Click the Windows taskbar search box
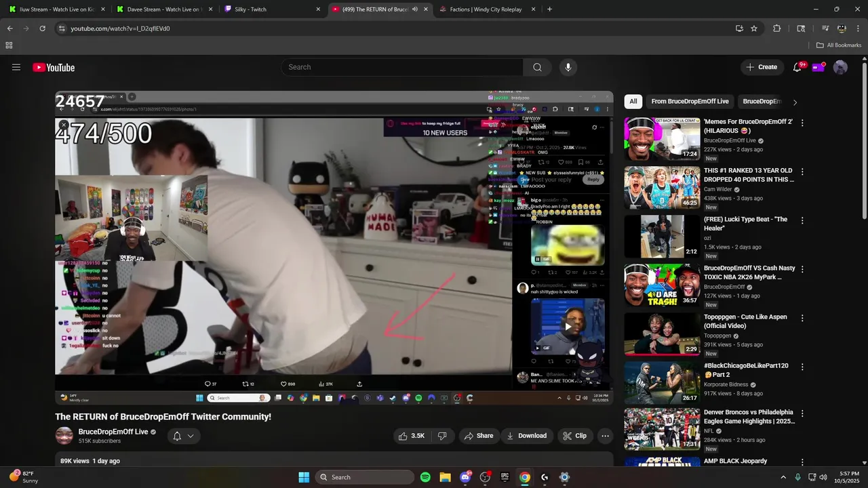This screenshot has width=868, height=488. (365, 477)
